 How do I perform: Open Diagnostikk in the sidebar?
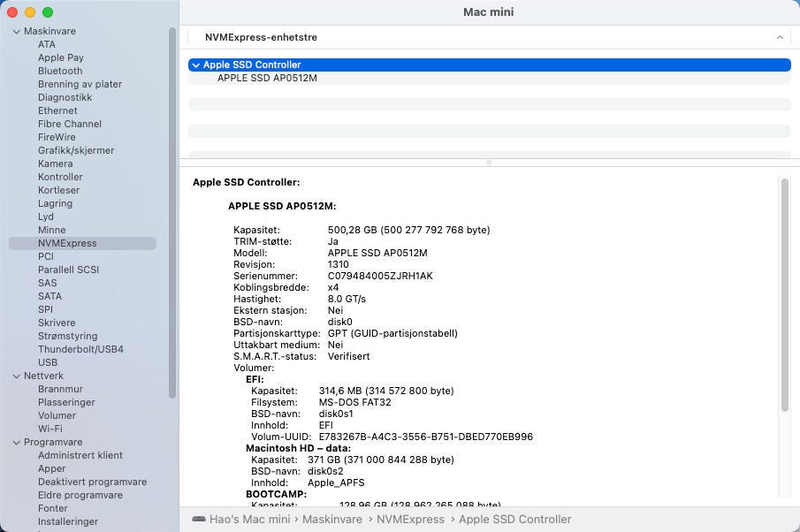point(65,97)
